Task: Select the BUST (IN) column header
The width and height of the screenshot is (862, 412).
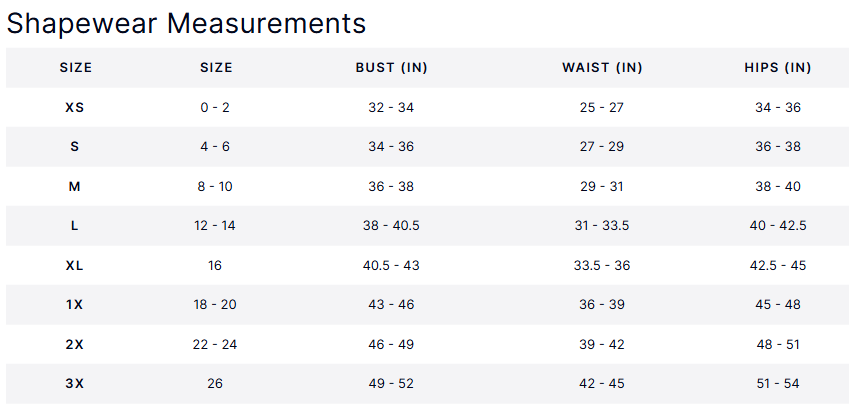Action: click(x=391, y=68)
